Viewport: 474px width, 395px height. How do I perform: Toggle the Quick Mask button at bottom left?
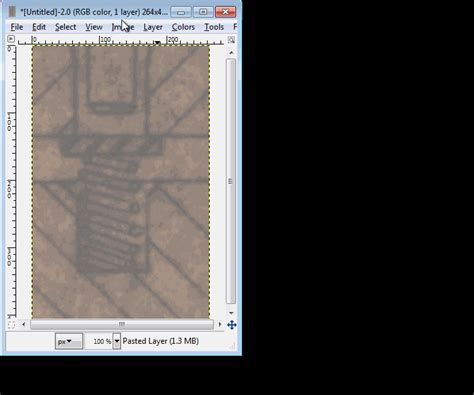tap(11, 324)
